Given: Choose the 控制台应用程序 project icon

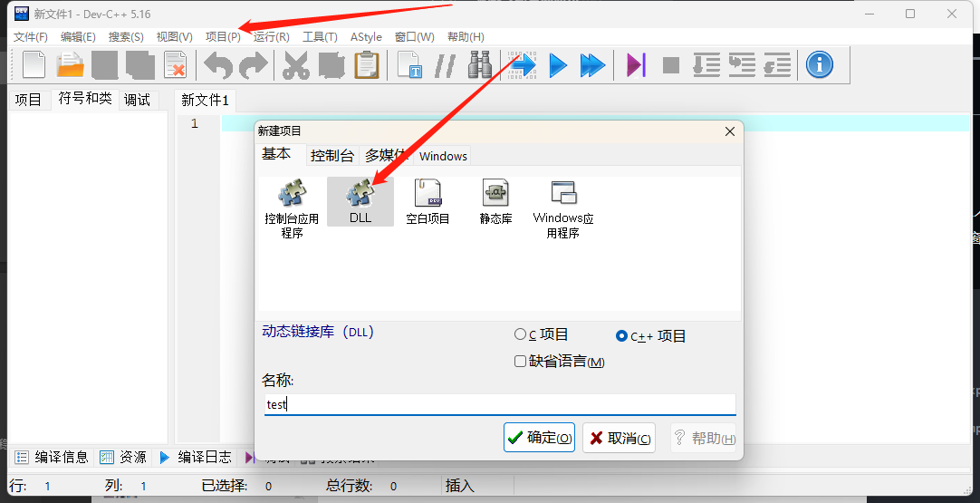Looking at the screenshot, I should click(292, 195).
